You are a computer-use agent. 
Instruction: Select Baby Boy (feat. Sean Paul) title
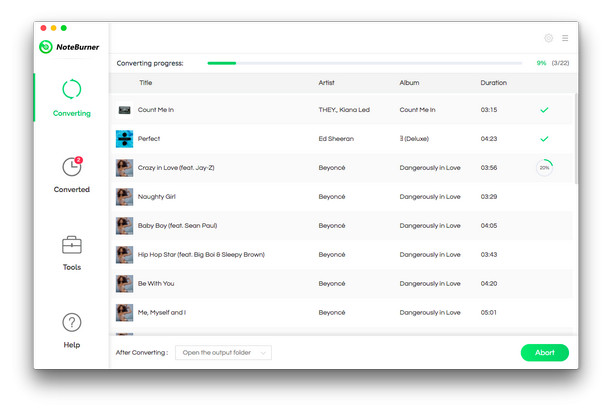pyautogui.click(x=177, y=226)
